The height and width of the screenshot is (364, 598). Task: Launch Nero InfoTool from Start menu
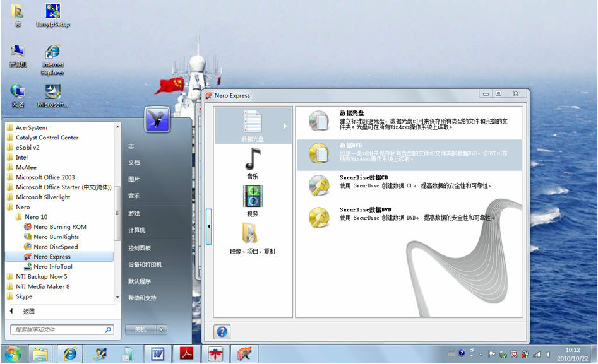point(53,266)
